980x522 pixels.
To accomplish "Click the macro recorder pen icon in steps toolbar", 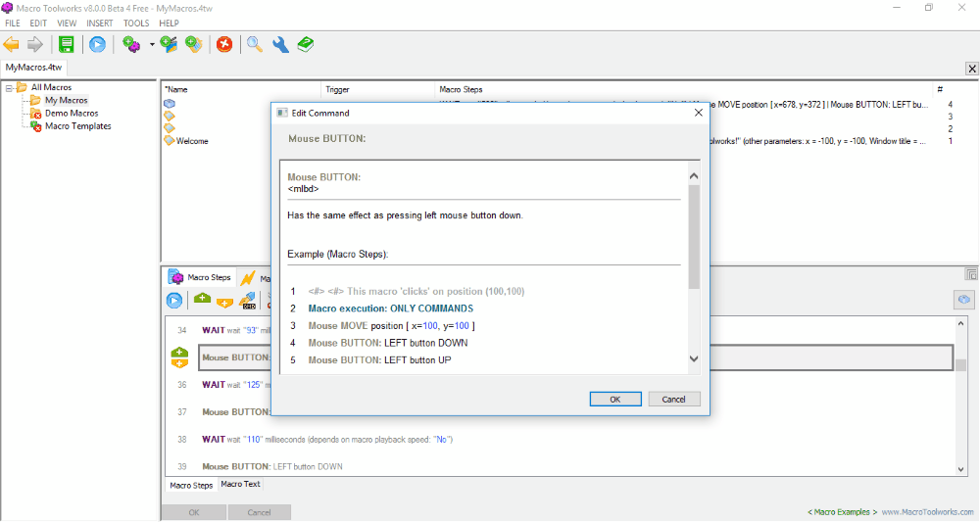I will pyautogui.click(x=248, y=301).
